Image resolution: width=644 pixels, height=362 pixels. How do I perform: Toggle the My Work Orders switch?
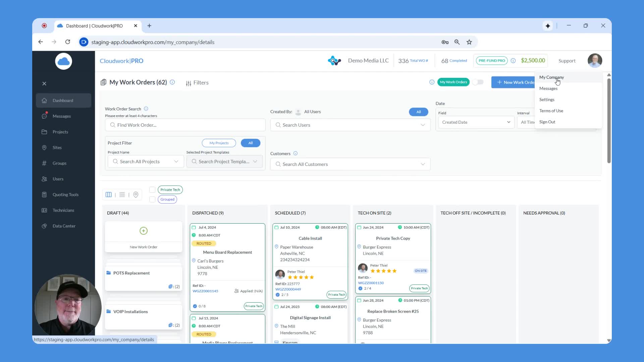click(x=478, y=82)
